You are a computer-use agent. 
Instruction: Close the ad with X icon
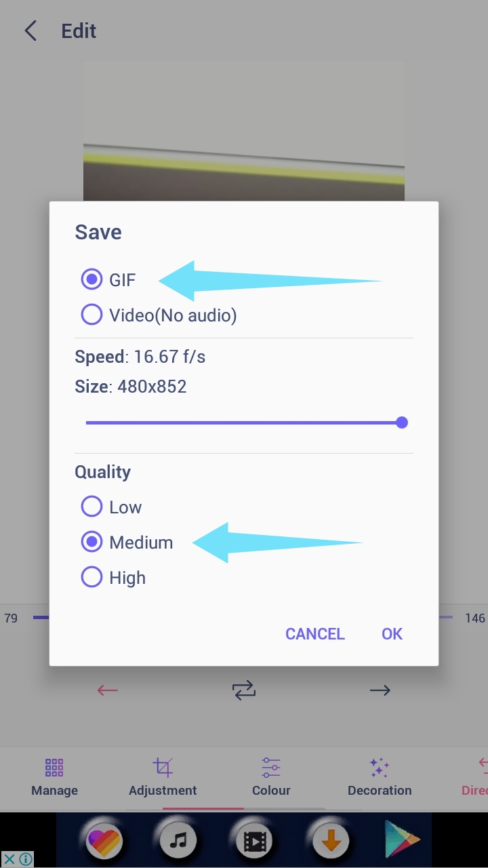[9, 859]
